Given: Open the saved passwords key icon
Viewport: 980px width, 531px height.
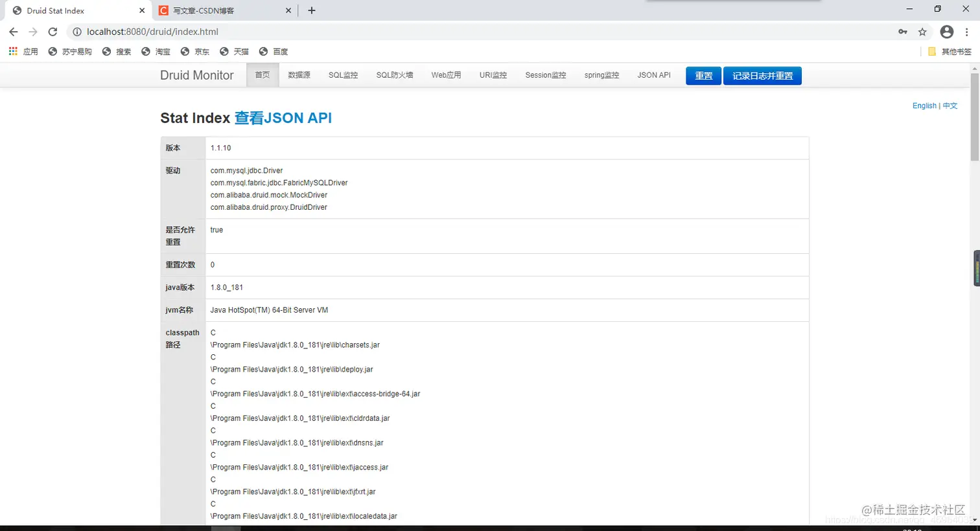Looking at the screenshot, I should click(903, 32).
